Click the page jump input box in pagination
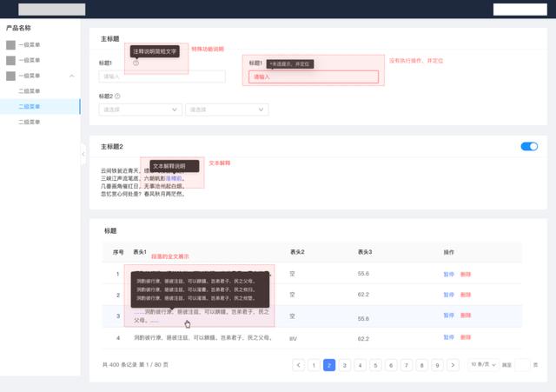The width and height of the screenshot is (556, 392). 522,365
